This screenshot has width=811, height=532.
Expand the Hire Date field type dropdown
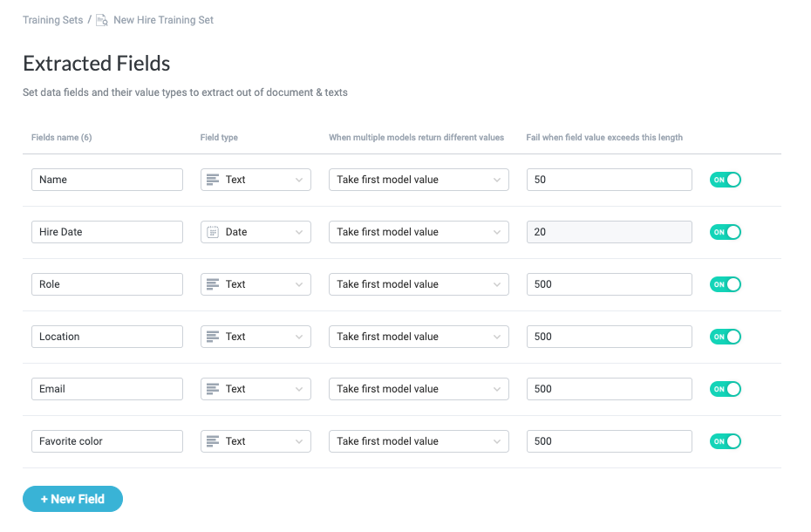point(256,232)
